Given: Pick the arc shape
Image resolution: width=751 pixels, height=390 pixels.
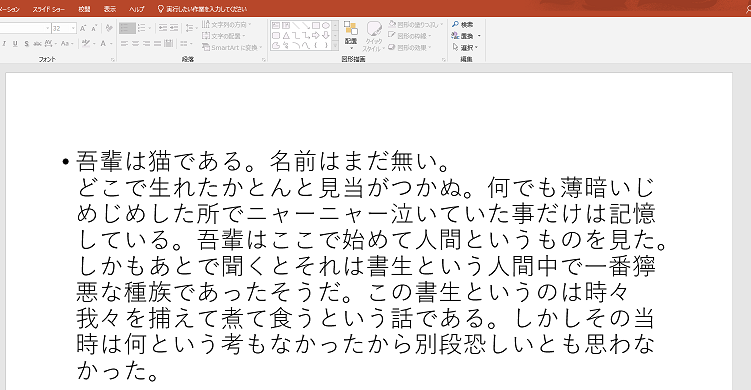Looking at the screenshot, I should click(296, 46).
